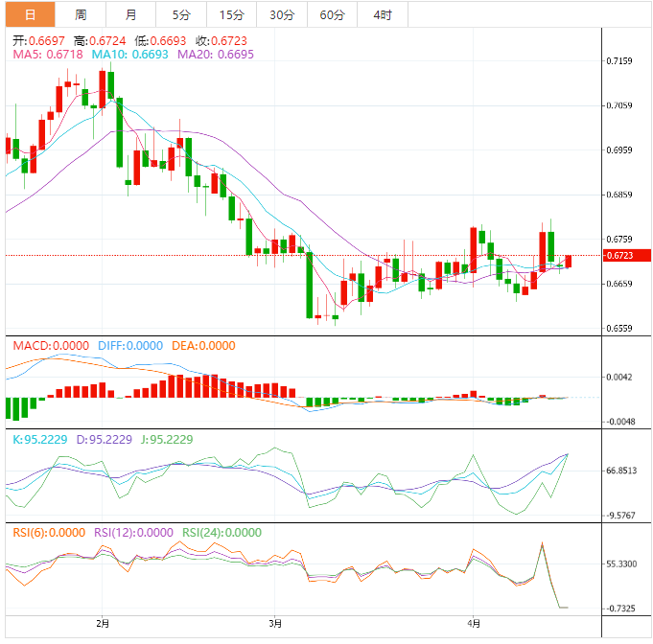Click the 低:0.6693 low price value
The image size is (653, 644).
click(x=160, y=41)
